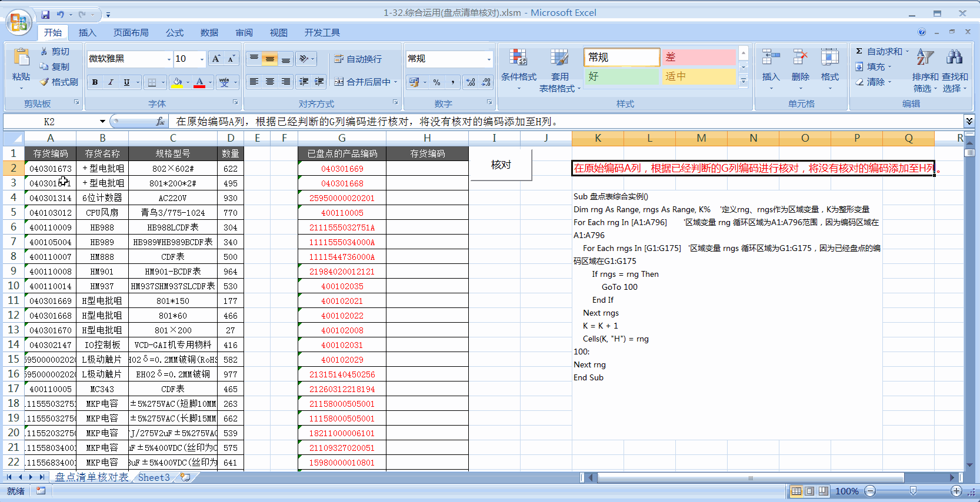The image size is (980, 502).
Task: Switch to Page Layout view in status bar
Action: 809,491
